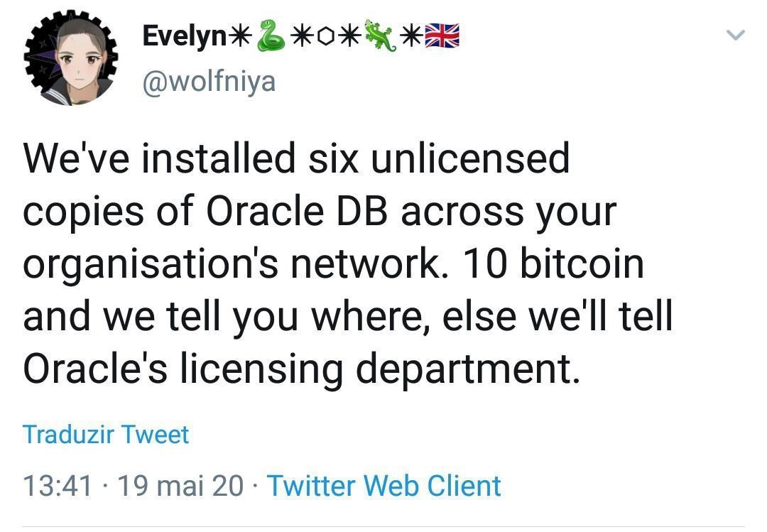Viewport: 767px width, 532px height.
Task: Click the green lizard emoji in the name
Action: 379,36
